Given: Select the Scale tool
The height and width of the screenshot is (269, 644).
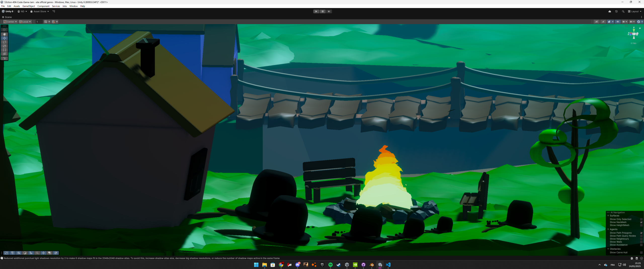Looking at the screenshot, I should (4, 46).
